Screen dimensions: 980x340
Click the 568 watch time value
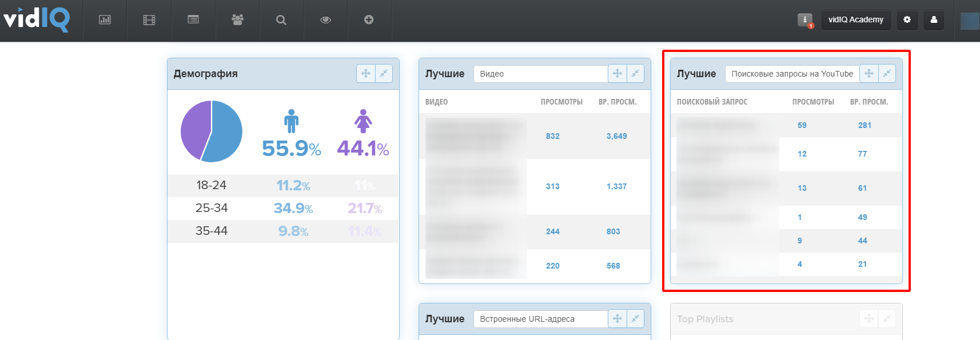(614, 266)
